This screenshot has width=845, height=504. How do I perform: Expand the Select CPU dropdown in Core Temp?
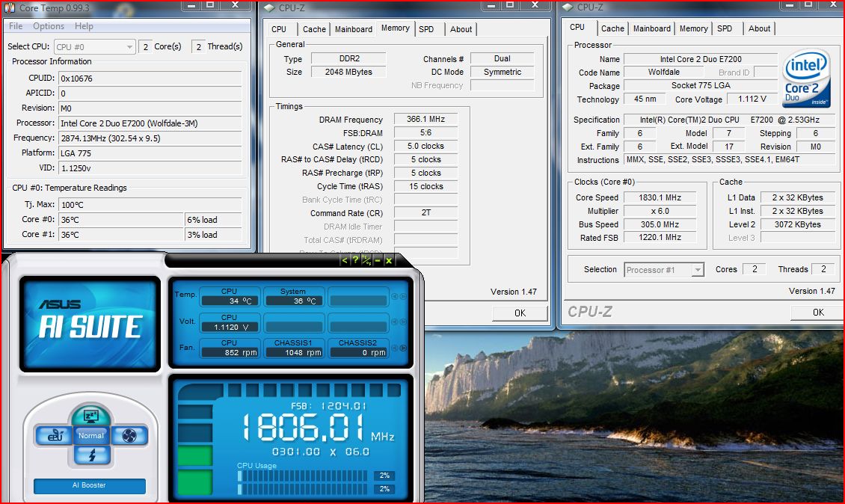(x=94, y=47)
